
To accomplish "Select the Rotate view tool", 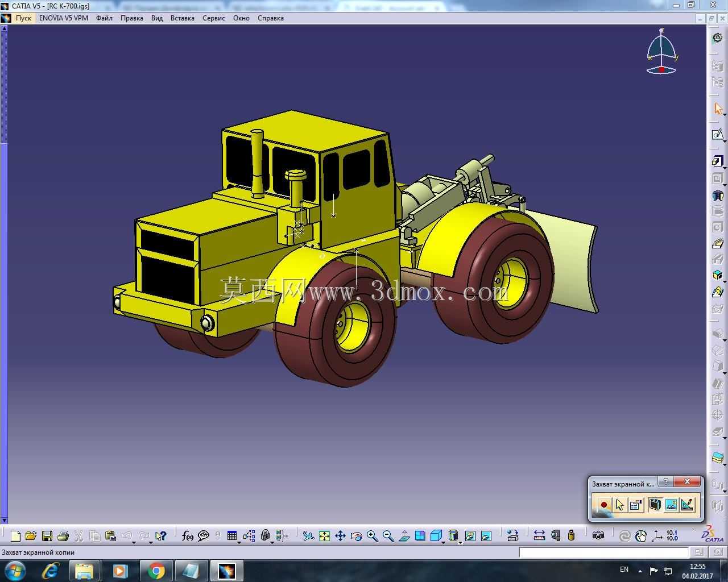I will (x=356, y=535).
